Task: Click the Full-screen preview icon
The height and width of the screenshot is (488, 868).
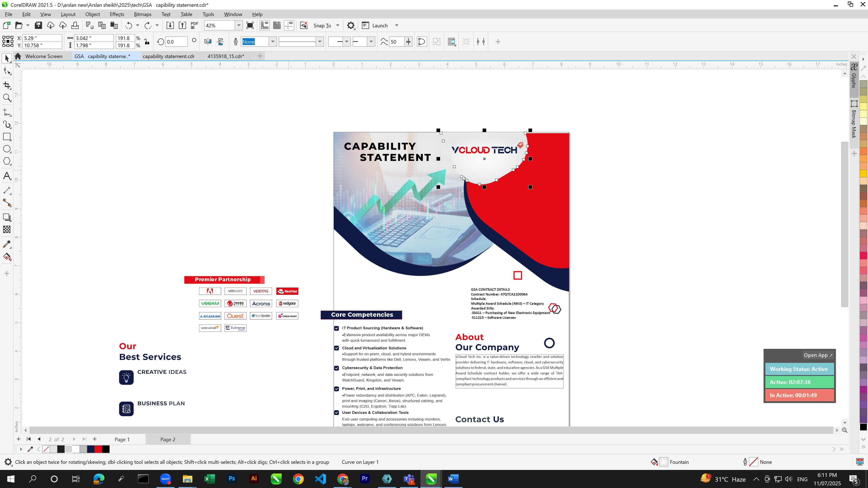Action: click(x=250, y=26)
